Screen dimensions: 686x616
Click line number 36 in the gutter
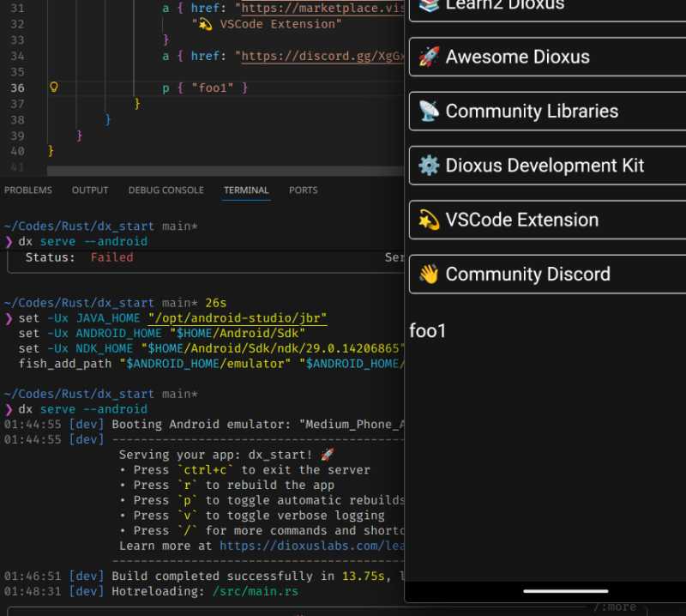point(18,88)
